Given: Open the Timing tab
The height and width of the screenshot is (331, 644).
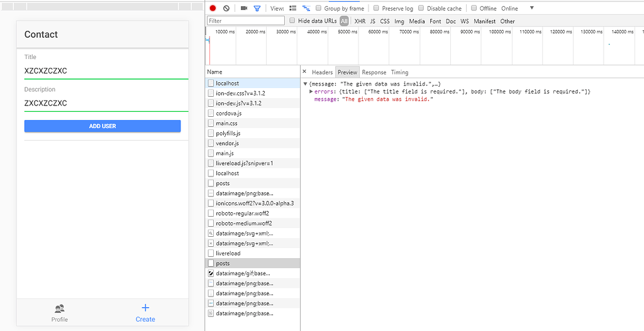Looking at the screenshot, I should [x=399, y=72].
